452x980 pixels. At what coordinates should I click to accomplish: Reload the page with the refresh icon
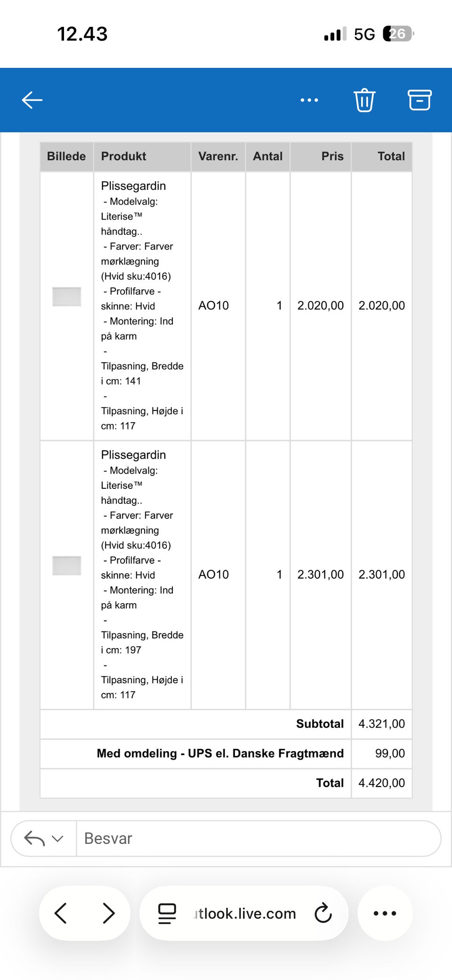pos(323,913)
